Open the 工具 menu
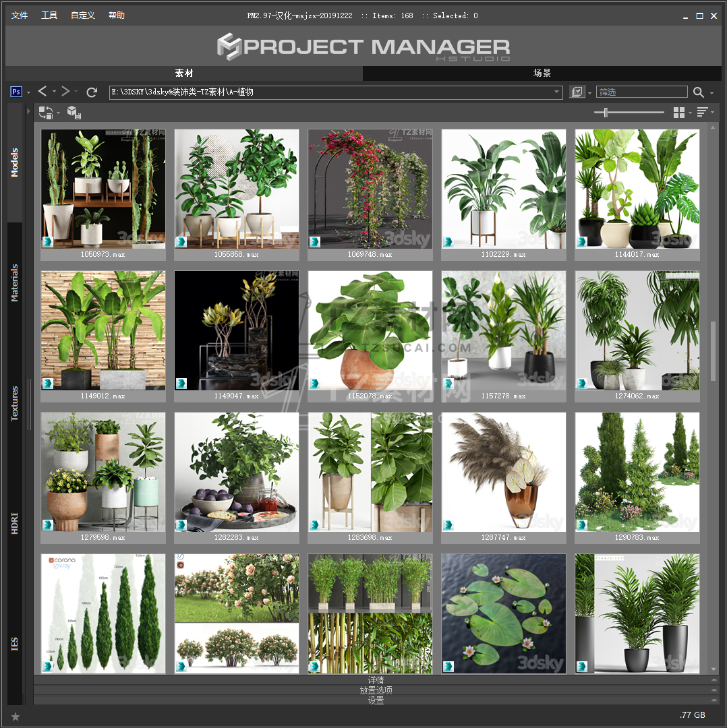 pos(49,16)
